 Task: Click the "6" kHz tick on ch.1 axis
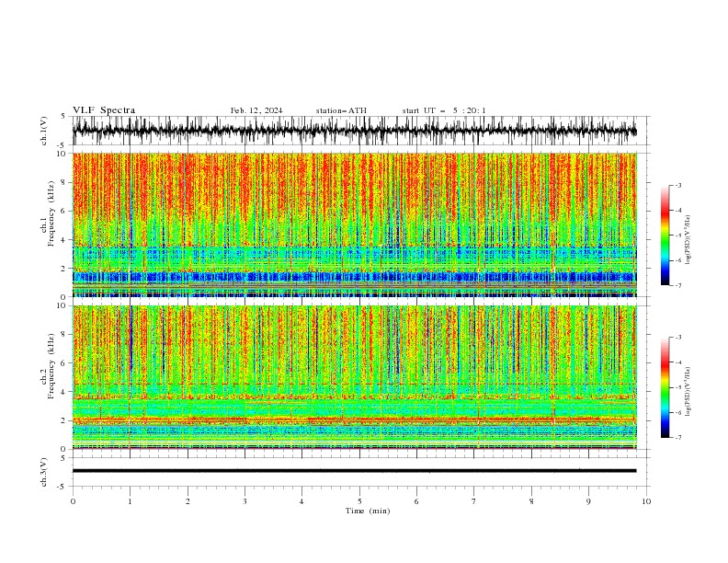65,211
